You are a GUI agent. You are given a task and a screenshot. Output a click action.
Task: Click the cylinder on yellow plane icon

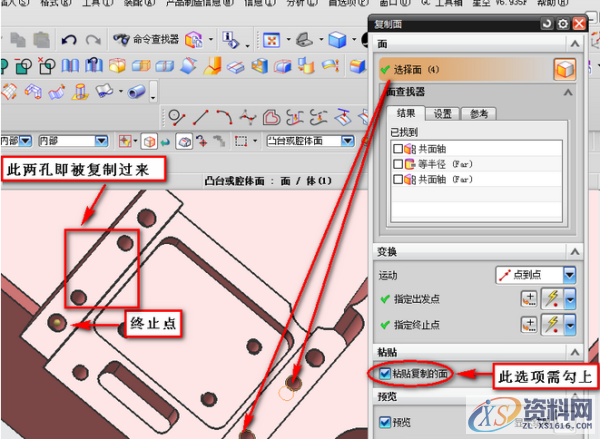pos(80,92)
